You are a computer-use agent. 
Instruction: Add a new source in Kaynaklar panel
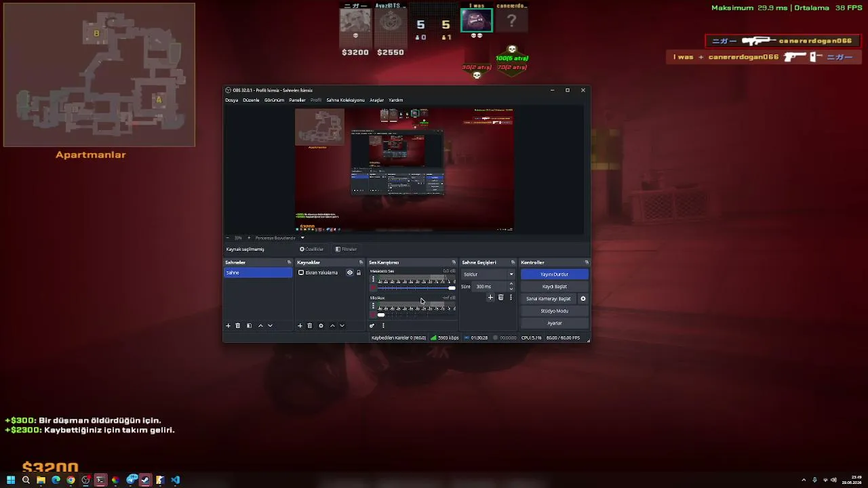[300, 326]
